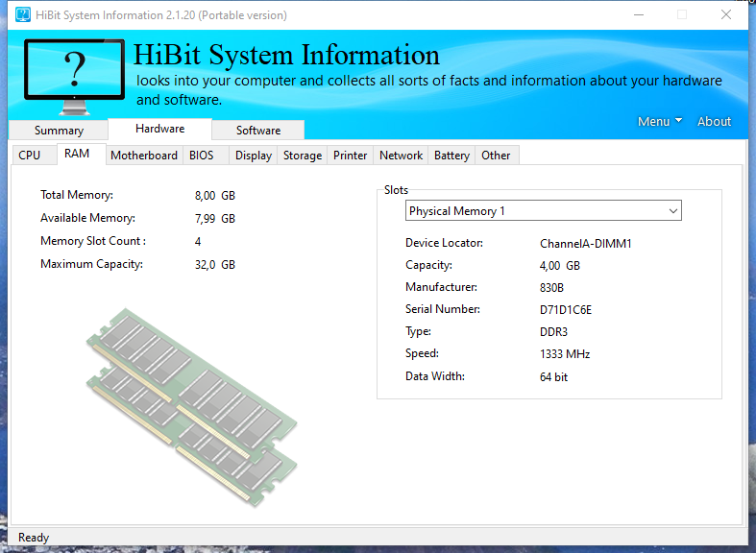Open the About link
756x553 pixels.
pyautogui.click(x=714, y=121)
